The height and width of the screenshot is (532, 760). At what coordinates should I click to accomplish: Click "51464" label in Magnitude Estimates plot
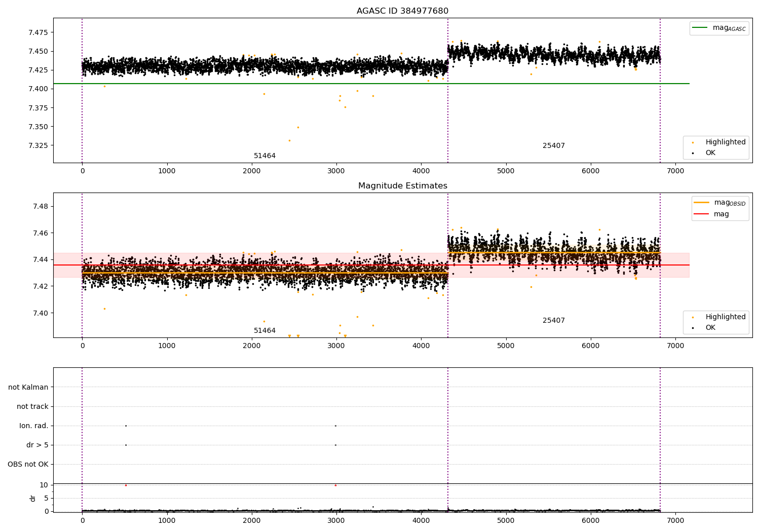point(264,331)
